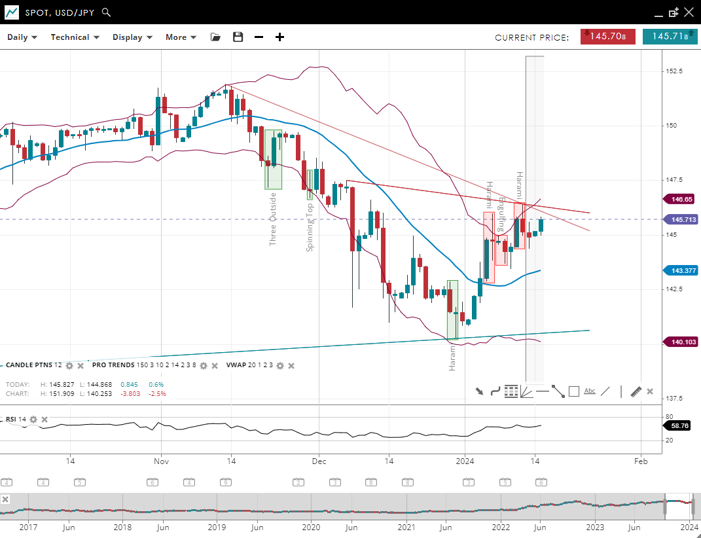
Task: Click the open folder icon in toolbar
Action: click(215, 37)
